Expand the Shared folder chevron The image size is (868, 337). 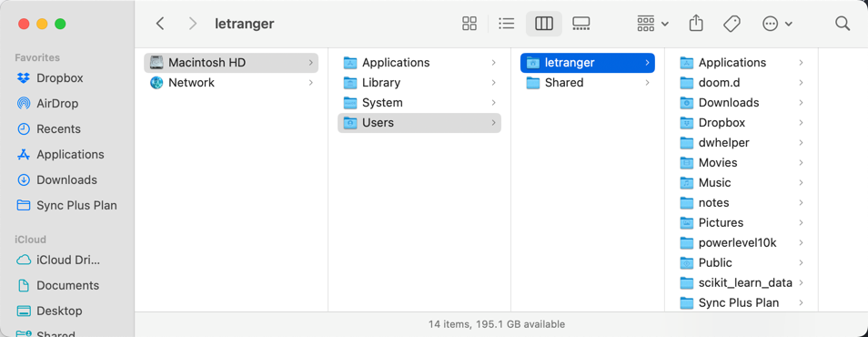[647, 83]
